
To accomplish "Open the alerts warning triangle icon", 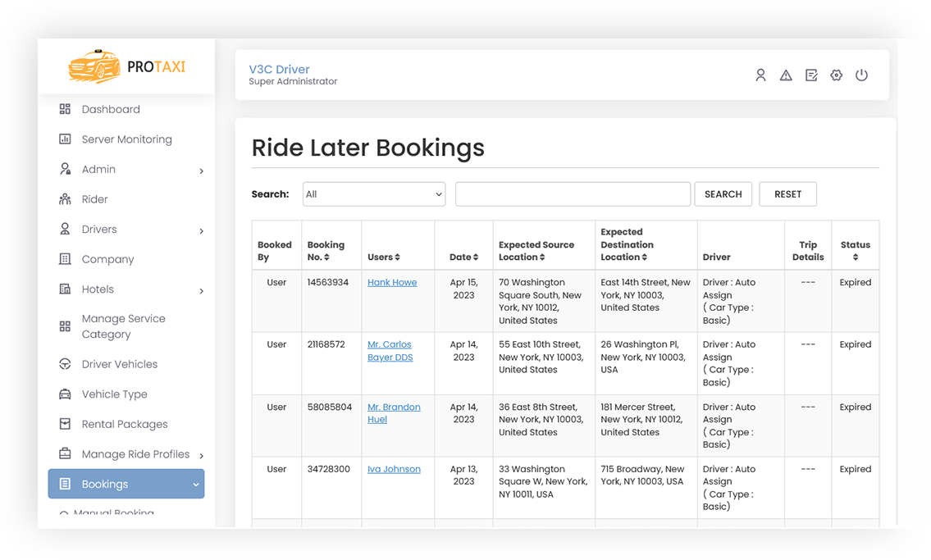I will tap(786, 75).
